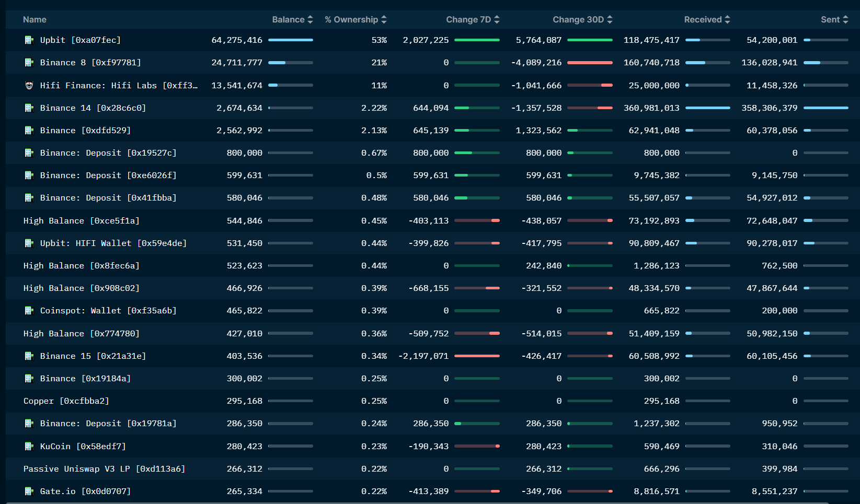Click the Gate.io exchange icon
The image size is (860, 504).
click(x=29, y=491)
